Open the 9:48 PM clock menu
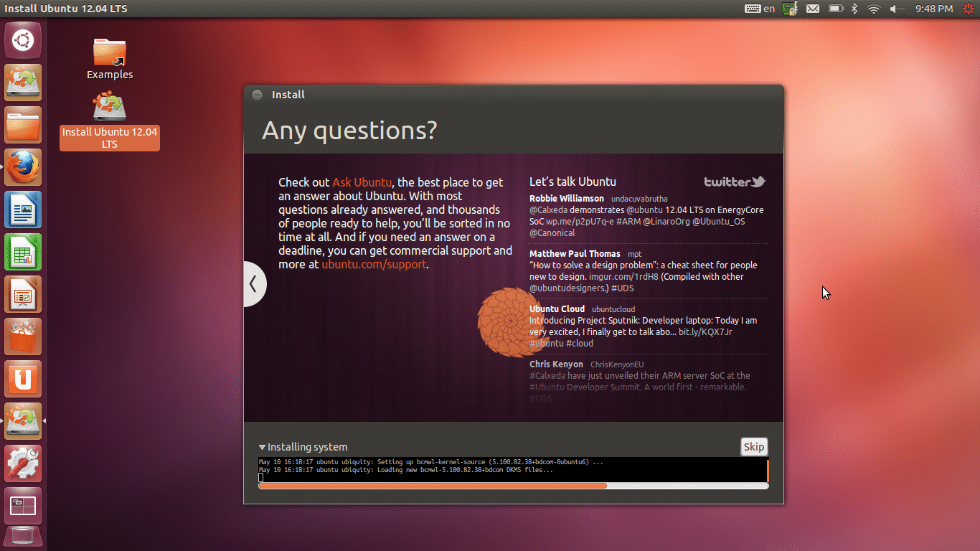The height and width of the screenshot is (551, 980). [934, 9]
